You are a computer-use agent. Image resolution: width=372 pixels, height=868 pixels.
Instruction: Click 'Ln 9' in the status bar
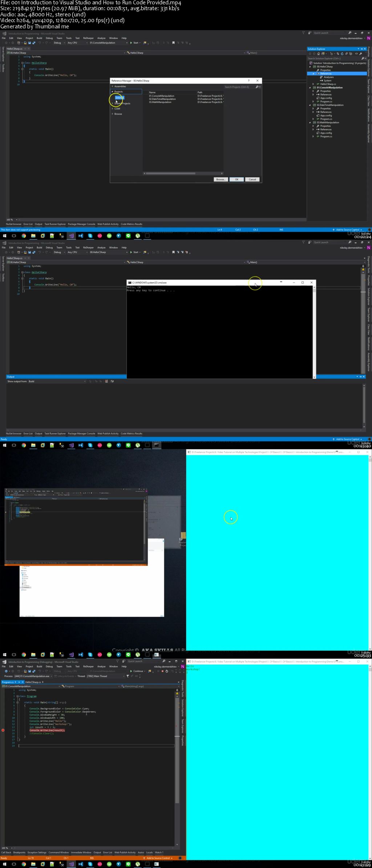(x=219, y=230)
